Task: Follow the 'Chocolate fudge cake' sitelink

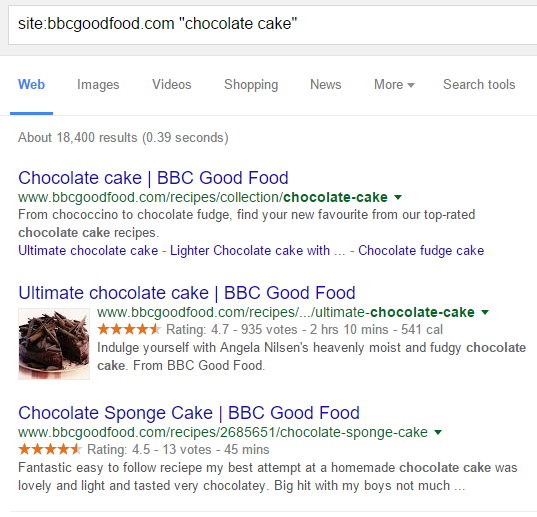Action: tap(421, 251)
